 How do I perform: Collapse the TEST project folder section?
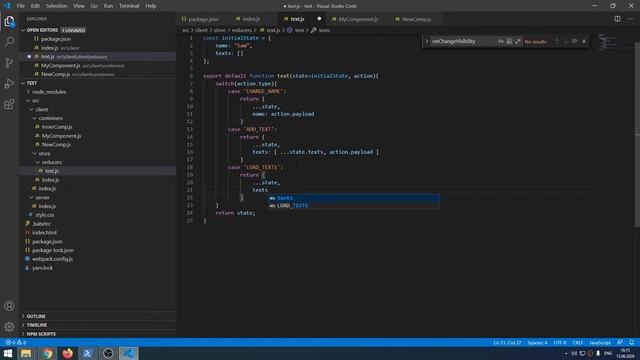(23, 83)
